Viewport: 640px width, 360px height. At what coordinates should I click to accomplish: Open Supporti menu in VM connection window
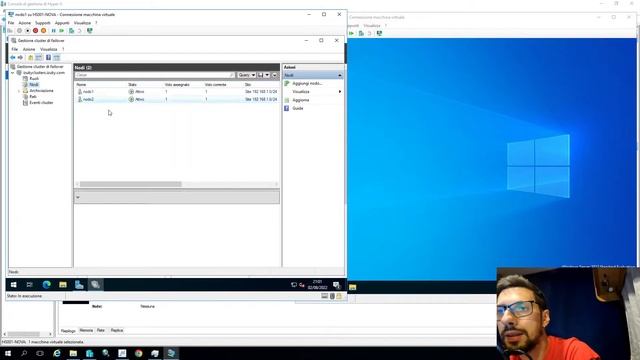tap(42, 23)
